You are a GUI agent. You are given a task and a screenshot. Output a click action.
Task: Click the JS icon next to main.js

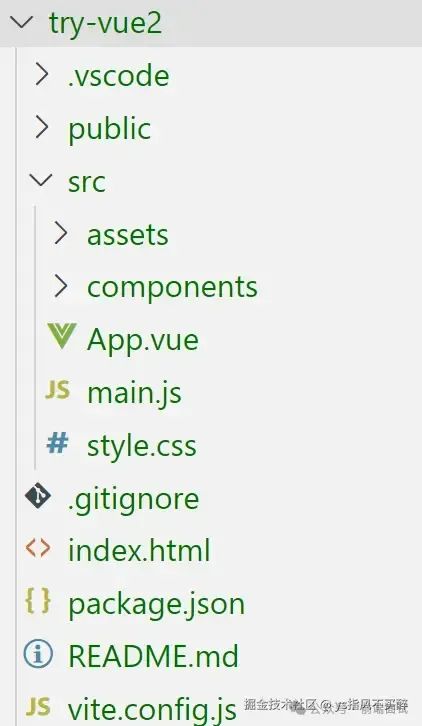(58, 390)
